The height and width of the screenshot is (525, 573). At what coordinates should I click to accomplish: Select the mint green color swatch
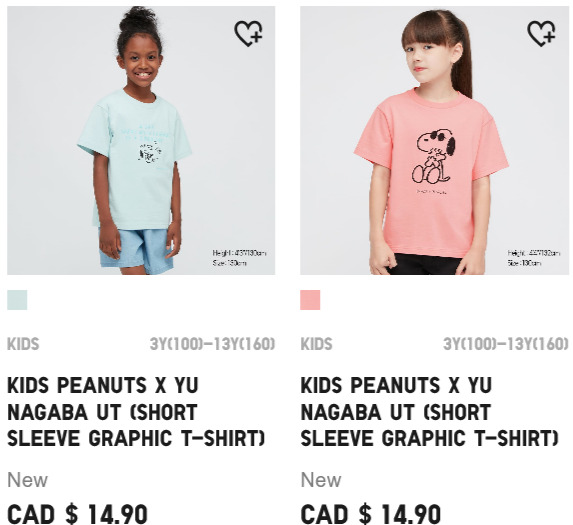click(x=17, y=300)
